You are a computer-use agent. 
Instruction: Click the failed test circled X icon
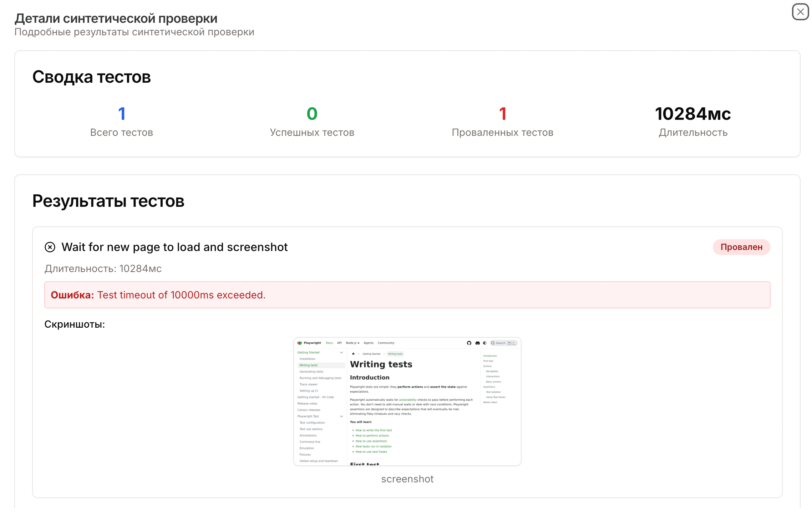(50, 247)
